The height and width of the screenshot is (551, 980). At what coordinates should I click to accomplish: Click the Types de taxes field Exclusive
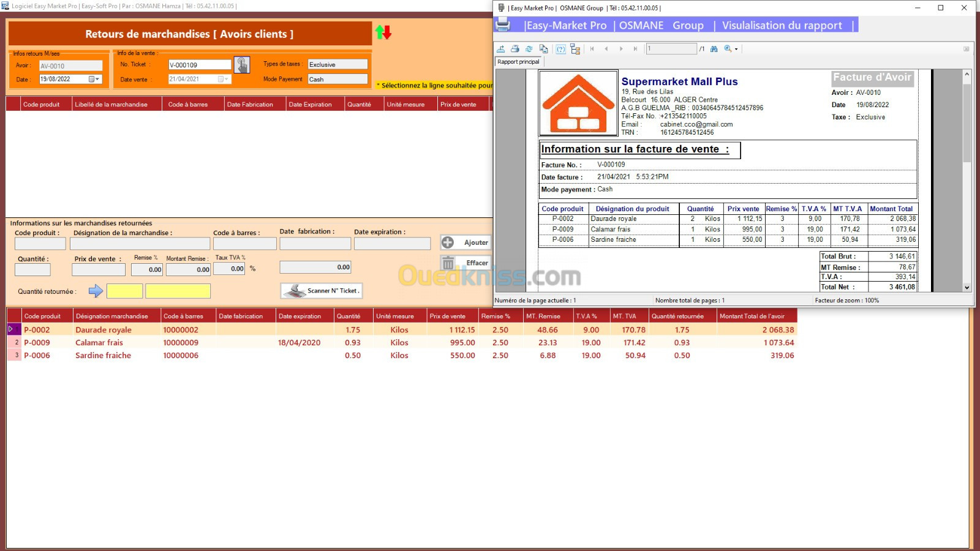[x=337, y=64]
